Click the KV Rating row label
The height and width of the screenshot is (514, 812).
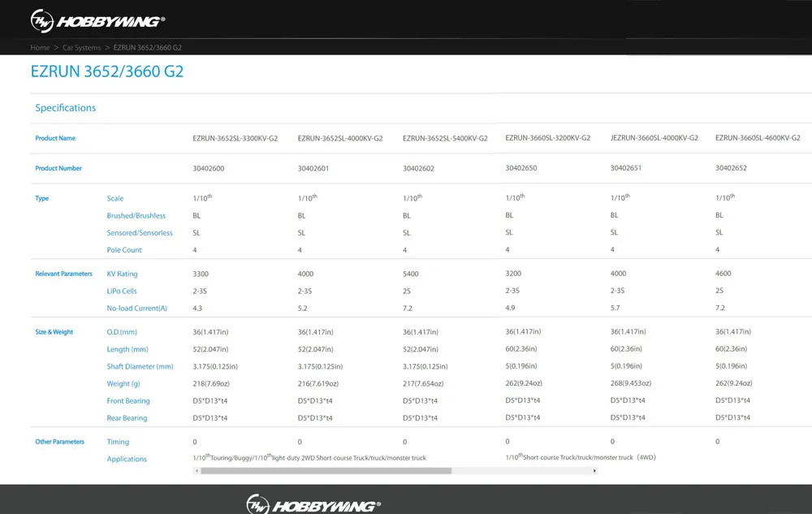point(123,274)
